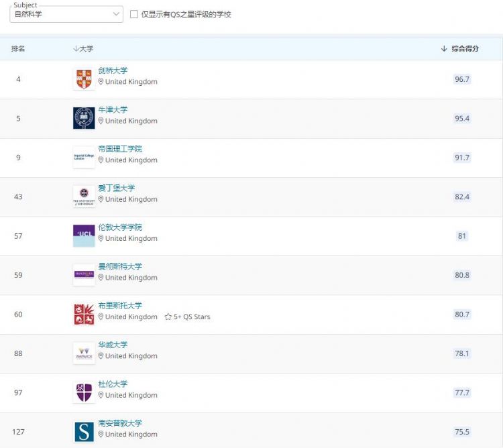
Task: Click the Oxford University logo
Action: click(84, 118)
